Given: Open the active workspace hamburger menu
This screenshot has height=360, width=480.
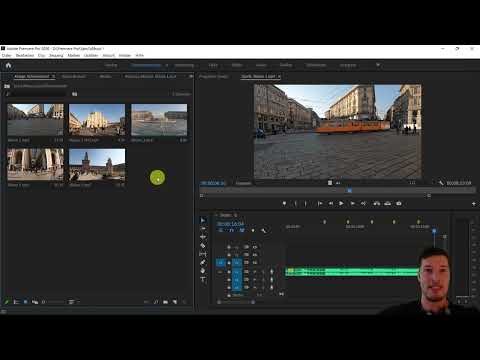Looking at the screenshot, I should point(166,65).
